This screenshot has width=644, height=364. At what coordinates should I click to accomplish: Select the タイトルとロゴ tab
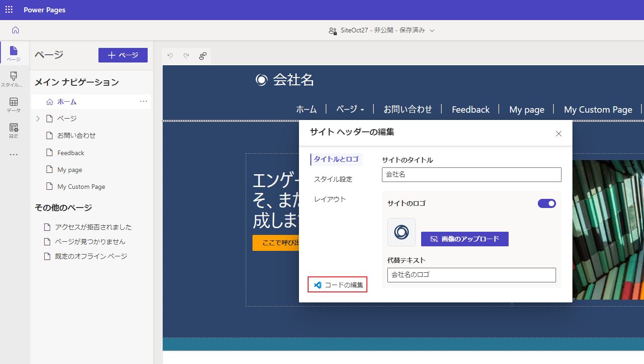pos(336,159)
